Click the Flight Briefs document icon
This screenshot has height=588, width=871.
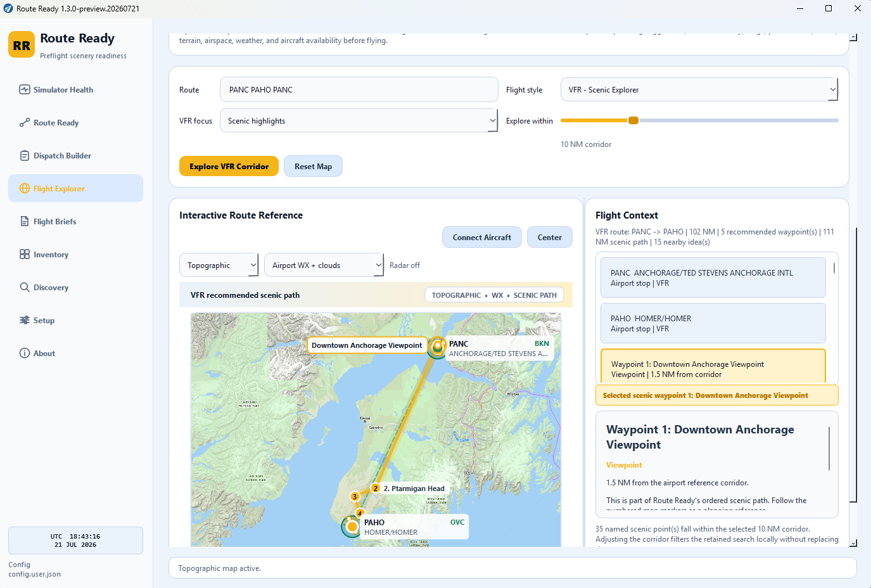(x=25, y=221)
